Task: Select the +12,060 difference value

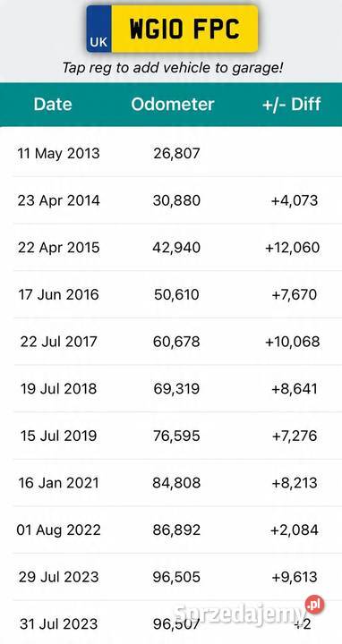Action: click(292, 247)
